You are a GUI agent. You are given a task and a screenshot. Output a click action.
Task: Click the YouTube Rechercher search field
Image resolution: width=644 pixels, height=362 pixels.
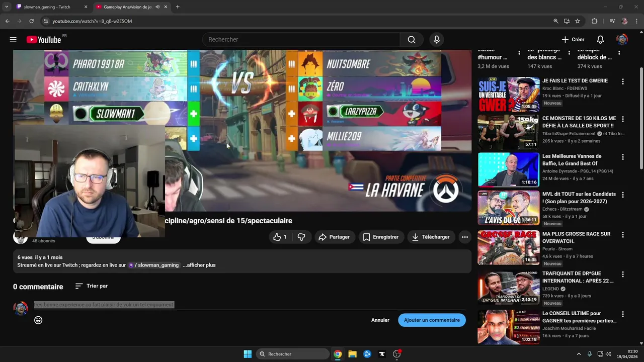(x=301, y=40)
